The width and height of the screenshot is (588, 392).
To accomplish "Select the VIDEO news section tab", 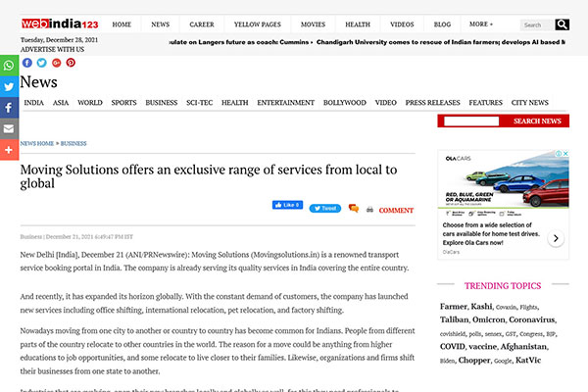I will 385,102.
